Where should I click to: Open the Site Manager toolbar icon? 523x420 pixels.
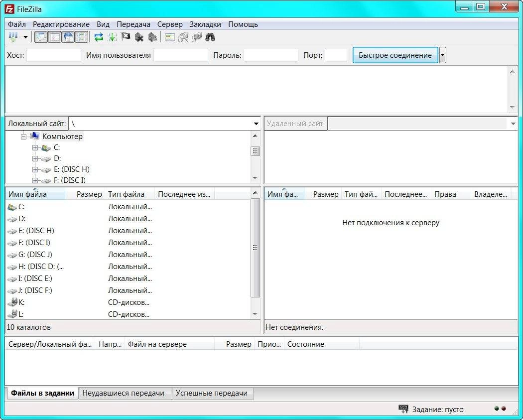pos(13,37)
